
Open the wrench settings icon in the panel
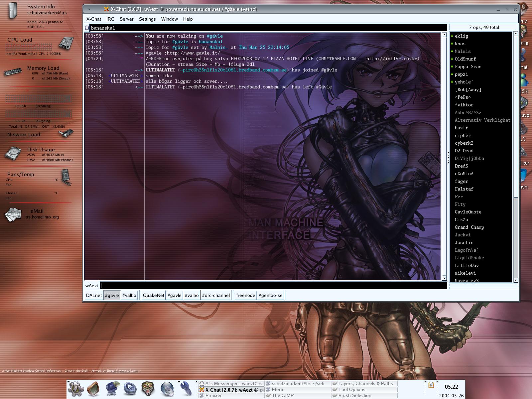[187, 389]
